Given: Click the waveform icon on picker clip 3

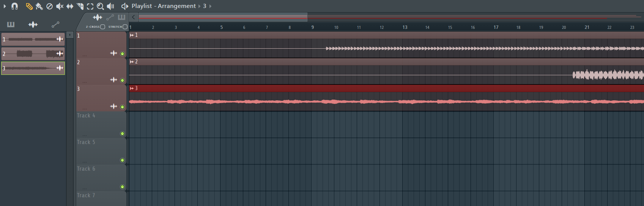Looking at the screenshot, I should tap(60, 68).
